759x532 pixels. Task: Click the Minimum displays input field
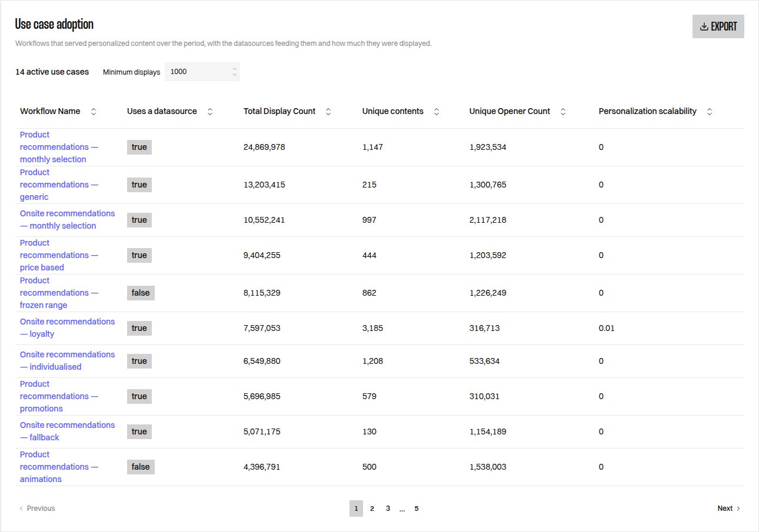[x=202, y=72]
